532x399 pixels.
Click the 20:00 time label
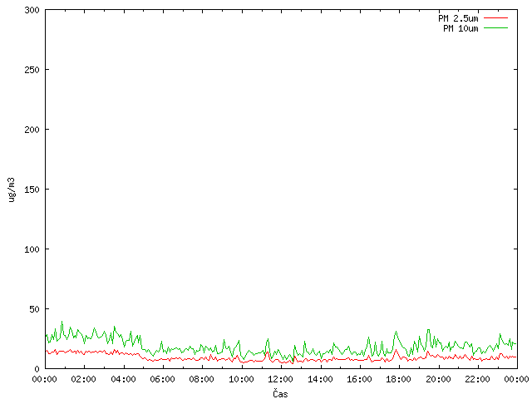pos(438,379)
